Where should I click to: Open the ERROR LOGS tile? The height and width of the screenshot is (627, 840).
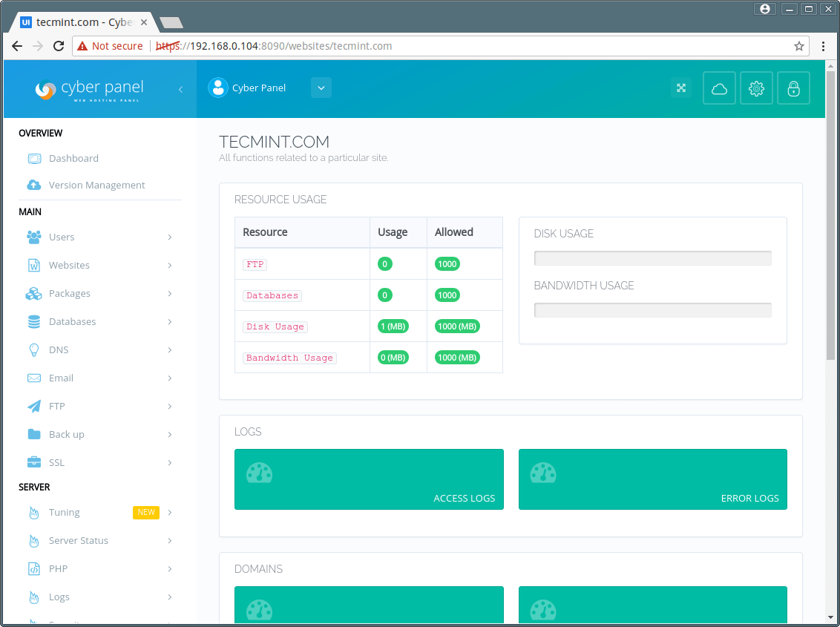pos(652,479)
